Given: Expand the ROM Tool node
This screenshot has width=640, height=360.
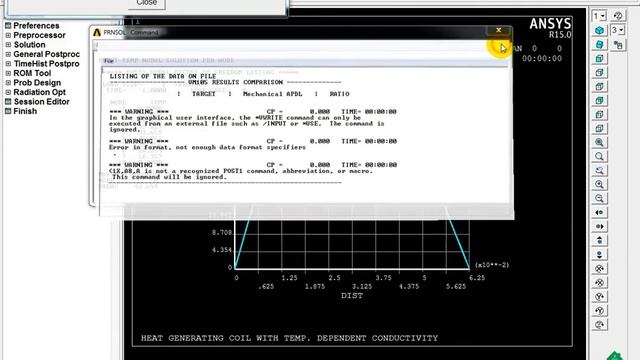Looking at the screenshot, I should (x=8, y=73).
